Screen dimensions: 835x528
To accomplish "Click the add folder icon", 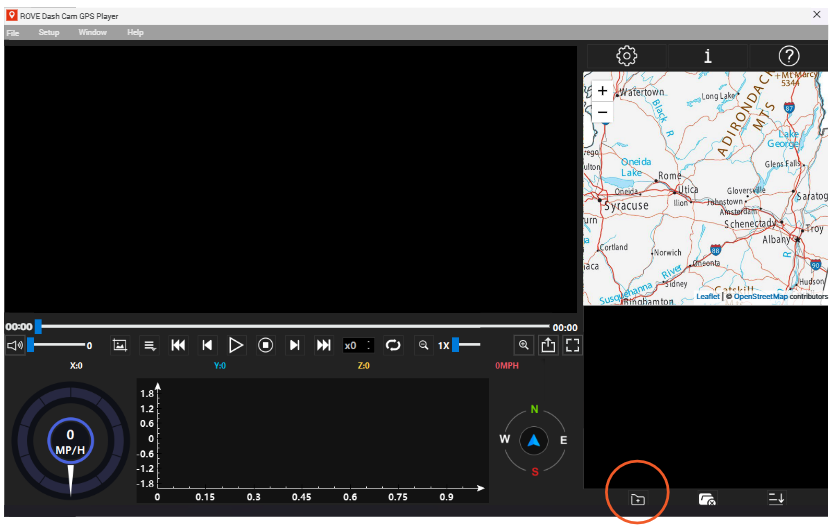I will tap(638, 499).
